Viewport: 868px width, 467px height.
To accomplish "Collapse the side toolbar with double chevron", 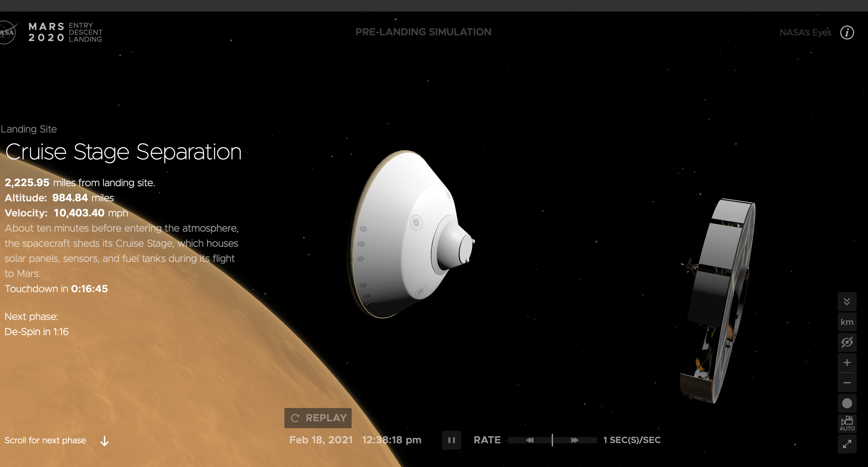I will pyautogui.click(x=847, y=302).
